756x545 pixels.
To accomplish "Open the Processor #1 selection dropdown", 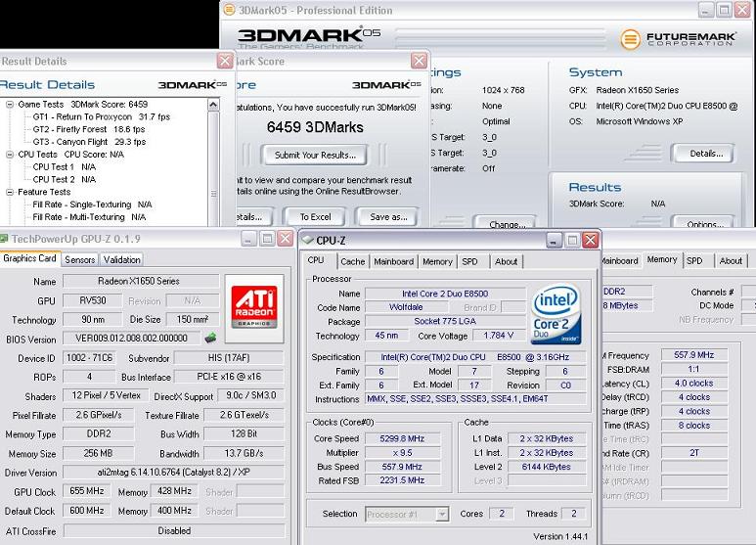I will [x=442, y=514].
